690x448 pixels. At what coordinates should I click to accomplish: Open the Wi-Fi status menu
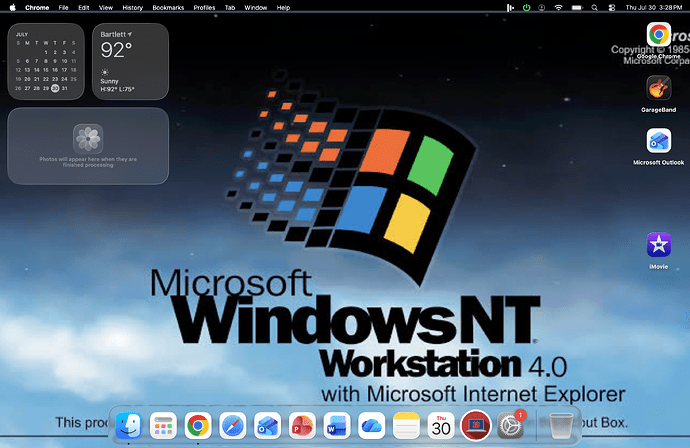click(x=558, y=7)
